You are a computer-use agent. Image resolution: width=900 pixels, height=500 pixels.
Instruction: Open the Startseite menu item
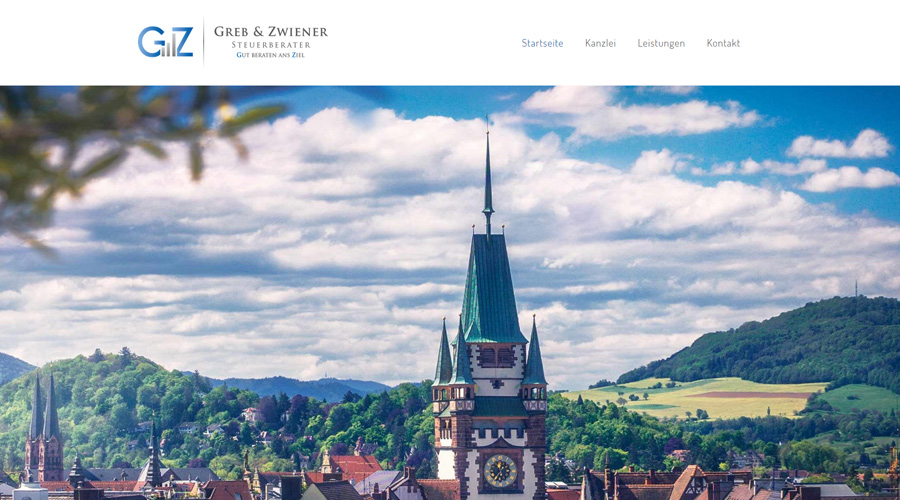[x=542, y=43]
